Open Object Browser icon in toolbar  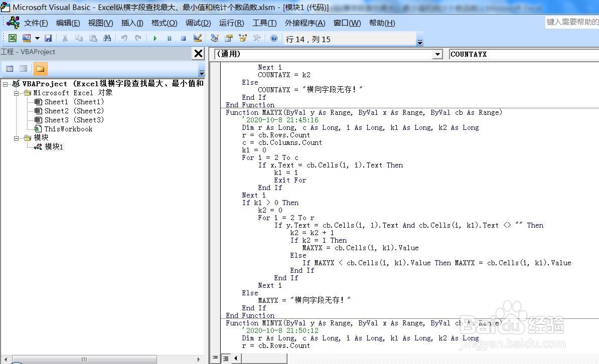tap(243, 38)
